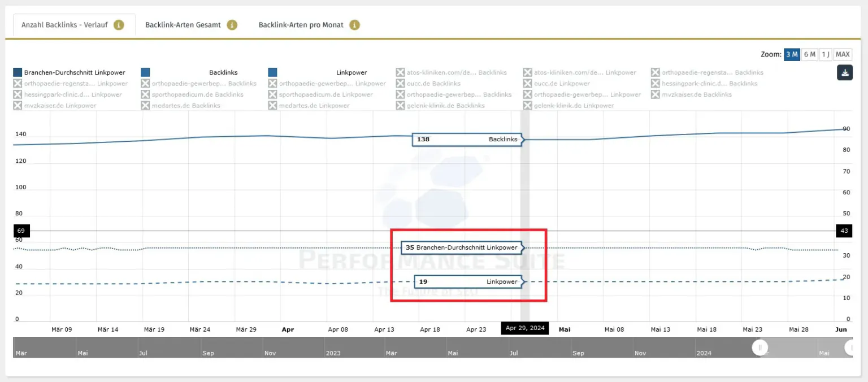Select the 1 J zoom option

[x=825, y=54]
